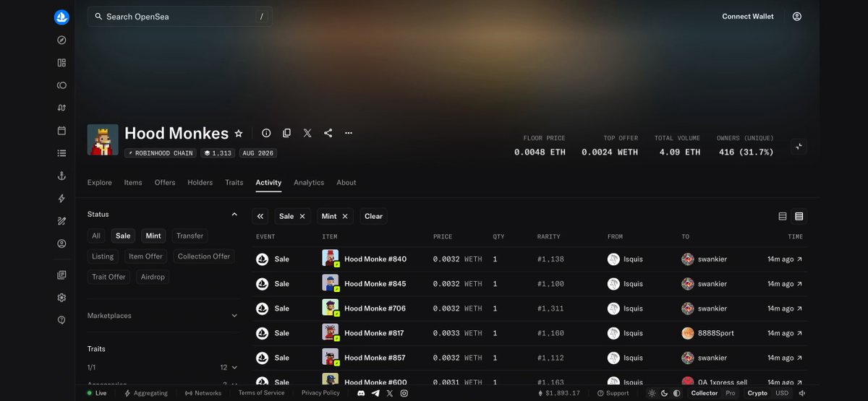Switch to the Items tab
868x401 pixels.
tap(133, 183)
